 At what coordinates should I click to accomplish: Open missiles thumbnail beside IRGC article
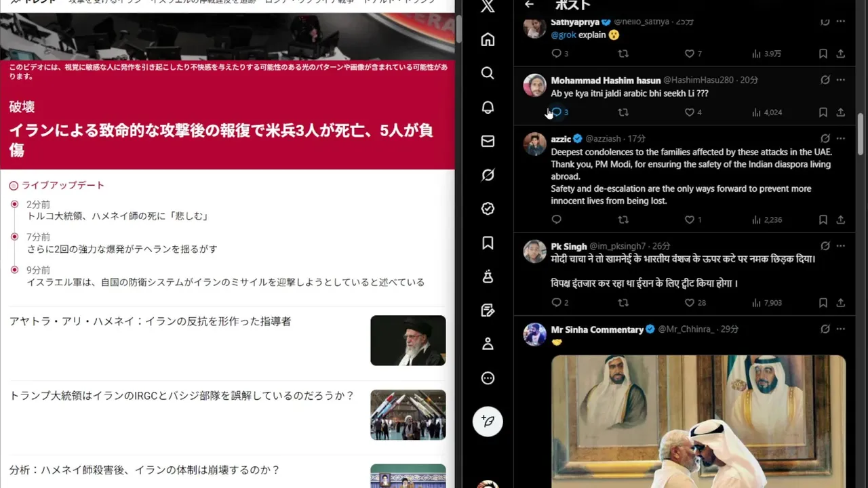[408, 415]
